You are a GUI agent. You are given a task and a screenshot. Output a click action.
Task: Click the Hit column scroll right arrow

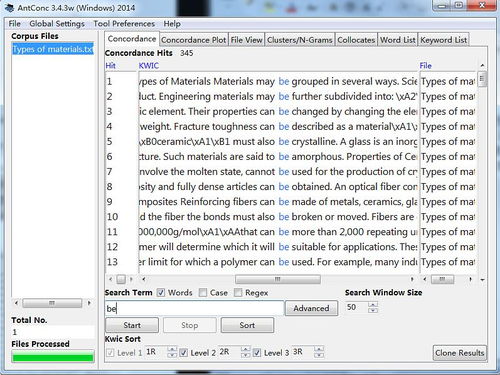click(131, 279)
